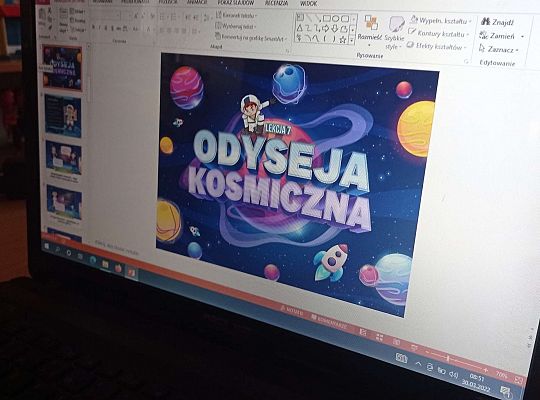The width and height of the screenshot is (540, 400).
Task: Open the RECENZJA ribbon tab
Action: point(276,3)
